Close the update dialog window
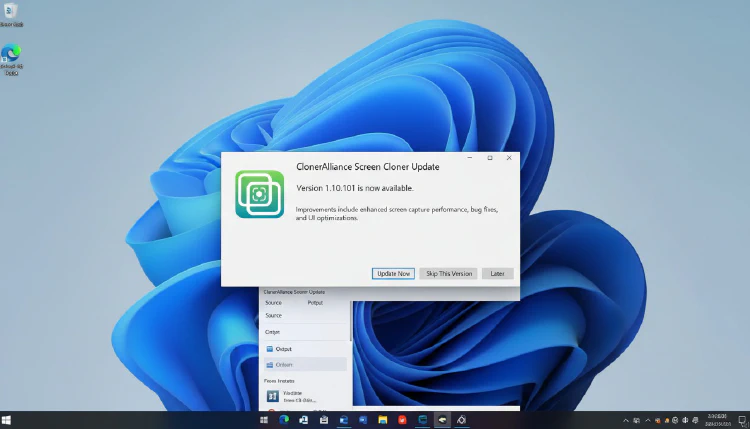The width and height of the screenshot is (750, 429). tap(508, 158)
